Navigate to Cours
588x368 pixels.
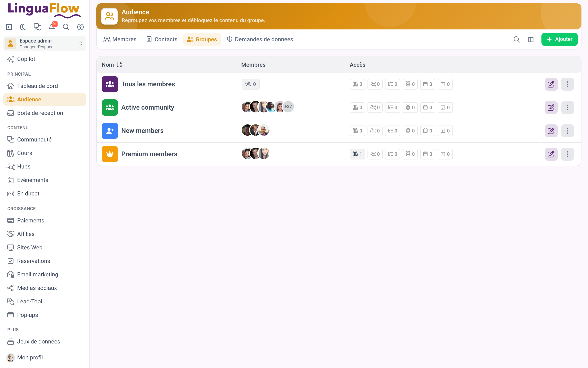click(45, 153)
